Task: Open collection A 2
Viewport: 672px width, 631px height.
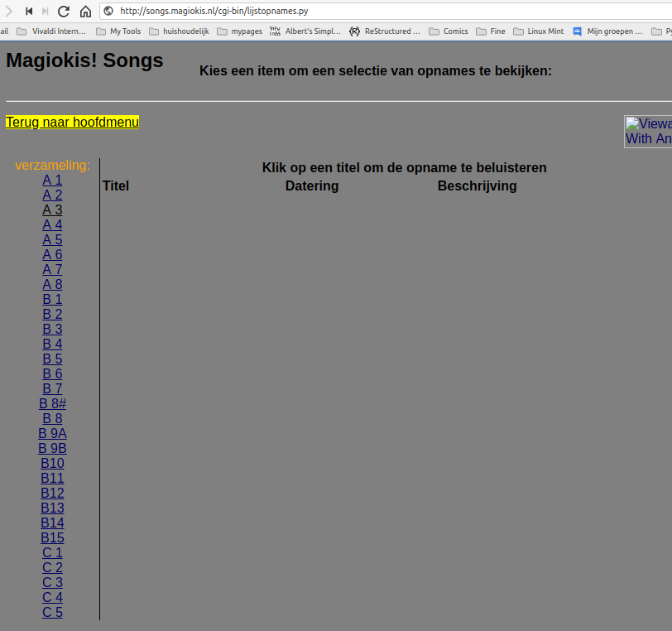Action: coord(52,195)
